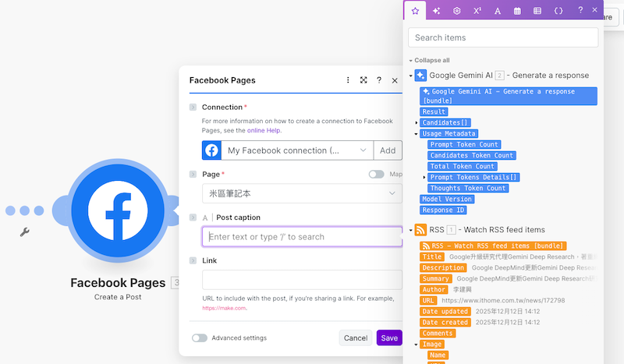Open the custom variables braces tab
The image size is (624, 364).
[x=558, y=10]
